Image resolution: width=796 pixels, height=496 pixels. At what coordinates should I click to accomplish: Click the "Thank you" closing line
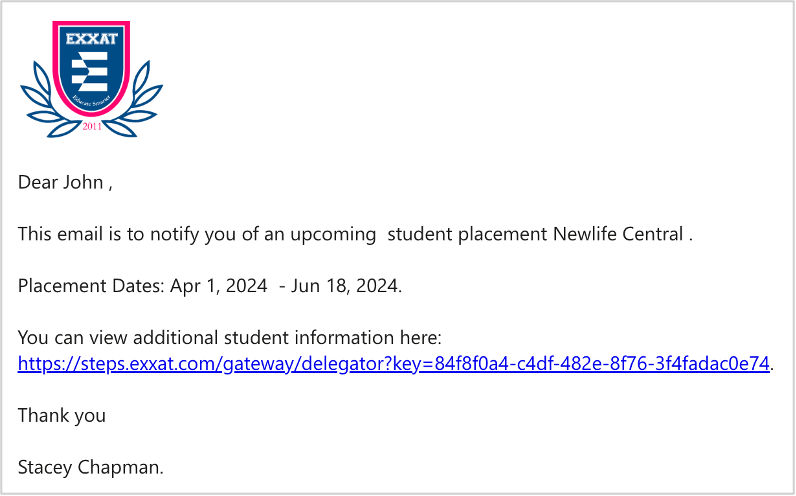tap(62, 415)
